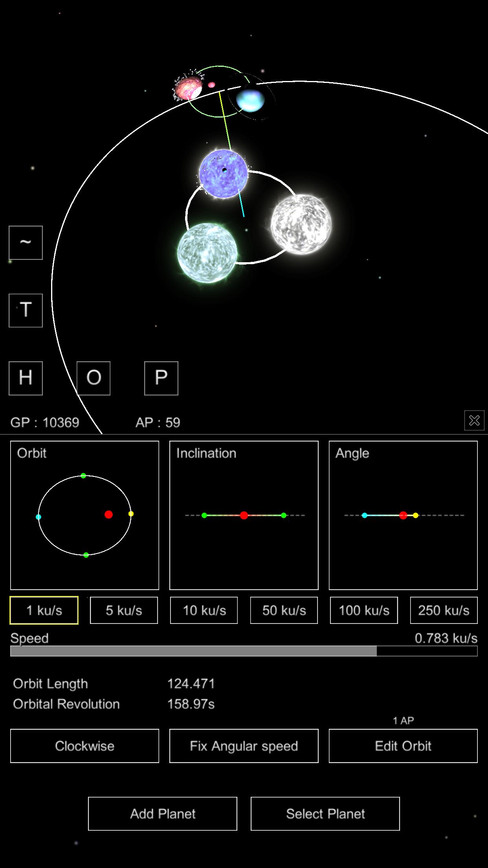The image size is (488, 868).
Task: Select the purple-blue planet
Action: click(x=223, y=173)
